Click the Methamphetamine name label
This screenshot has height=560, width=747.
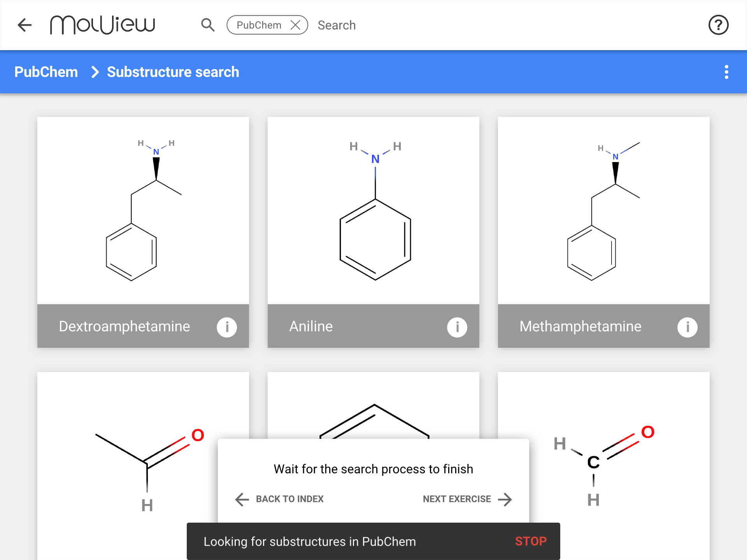tap(580, 326)
